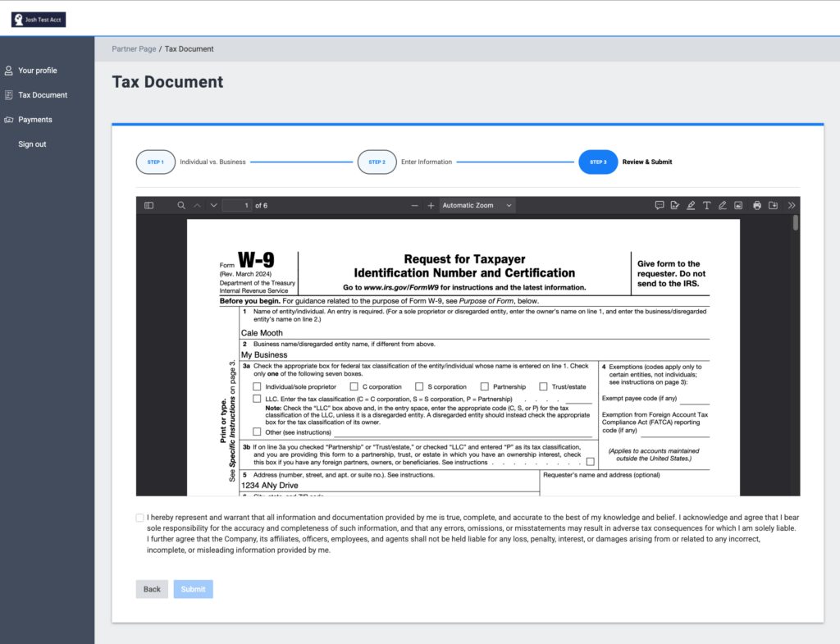Select Sign out in the sidebar
The height and width of the screenshot is (644, 840).
coord(32,144)
